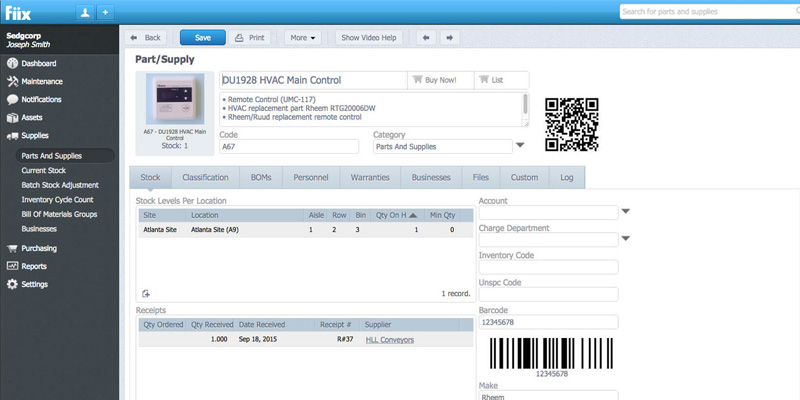The image size is (800, 400).
Task: Switch to the Log tab
Action: click(567, 178)
